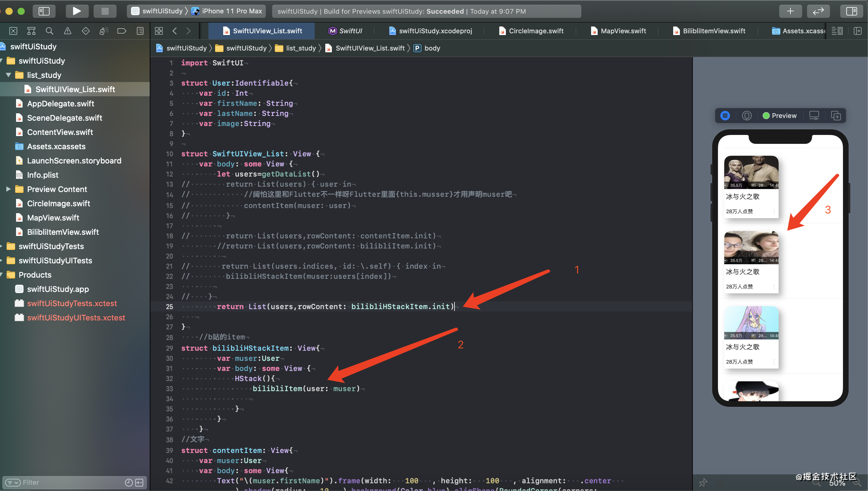
Task: Switch to the SwiftUIView_List.swift tab
Action: tap(262, 31)
